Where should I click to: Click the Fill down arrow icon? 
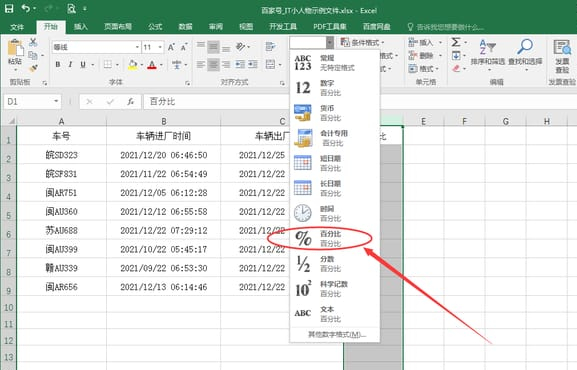[x=456, y=56]
